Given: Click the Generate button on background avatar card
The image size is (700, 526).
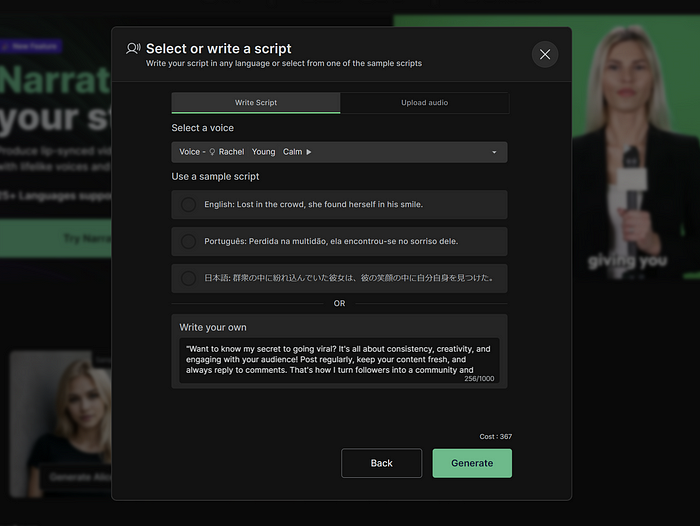Looking at the screenshot, I should [x=77, y=477].
